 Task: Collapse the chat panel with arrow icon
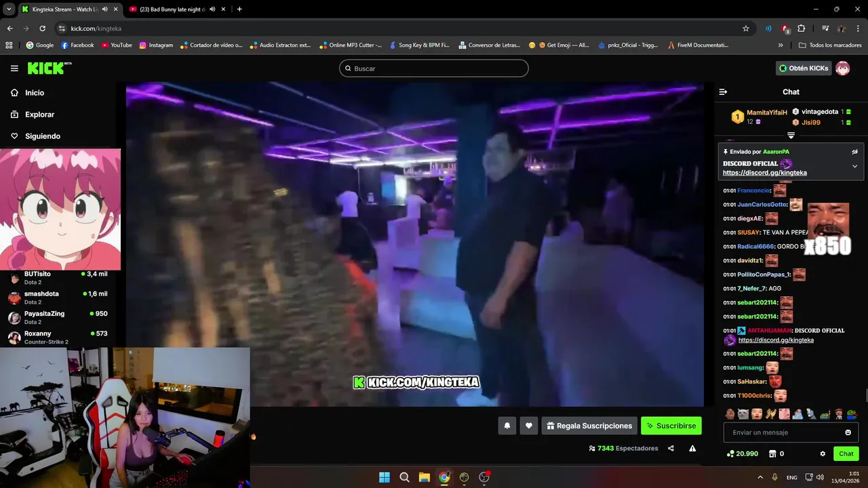pos(723,91)
